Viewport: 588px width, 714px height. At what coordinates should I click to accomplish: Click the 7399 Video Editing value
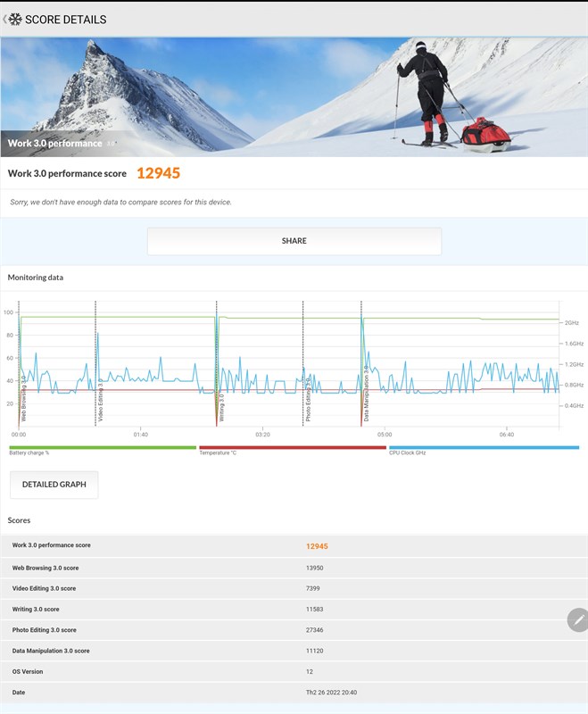coord(312,588)
